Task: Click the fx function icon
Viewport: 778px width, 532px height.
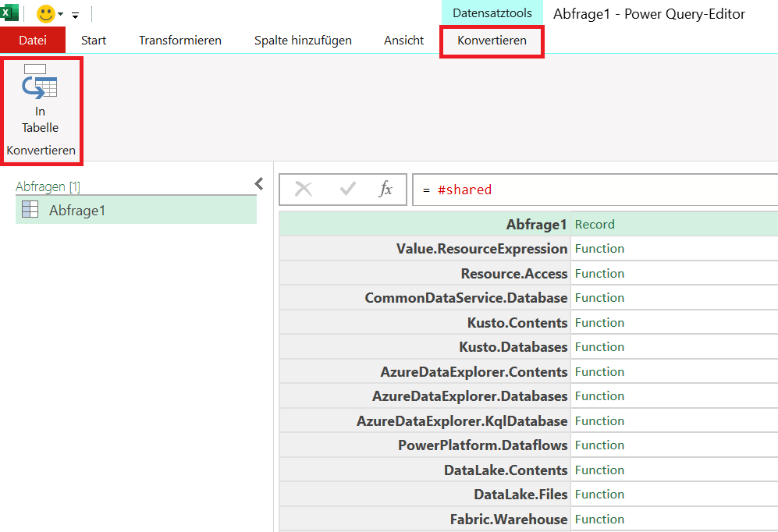Action: click(385, 189)
